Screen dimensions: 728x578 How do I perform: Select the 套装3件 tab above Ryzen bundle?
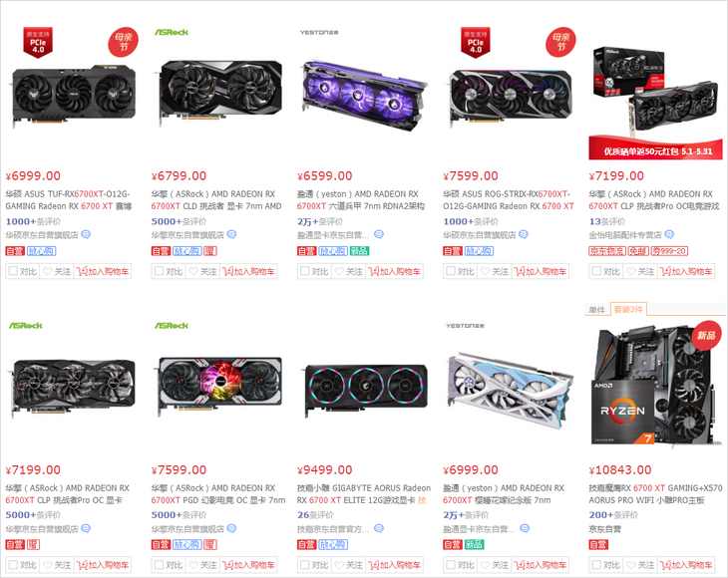tap(628, 309)
